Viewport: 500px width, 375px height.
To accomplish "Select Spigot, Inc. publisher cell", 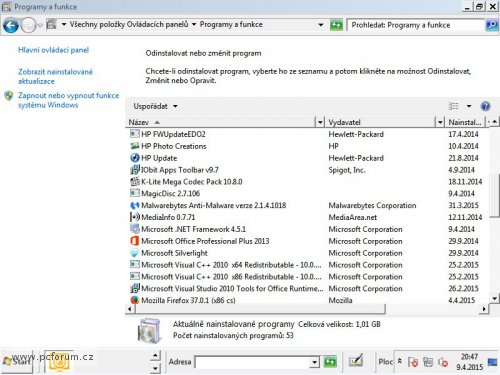I will [x=347, y=170].
